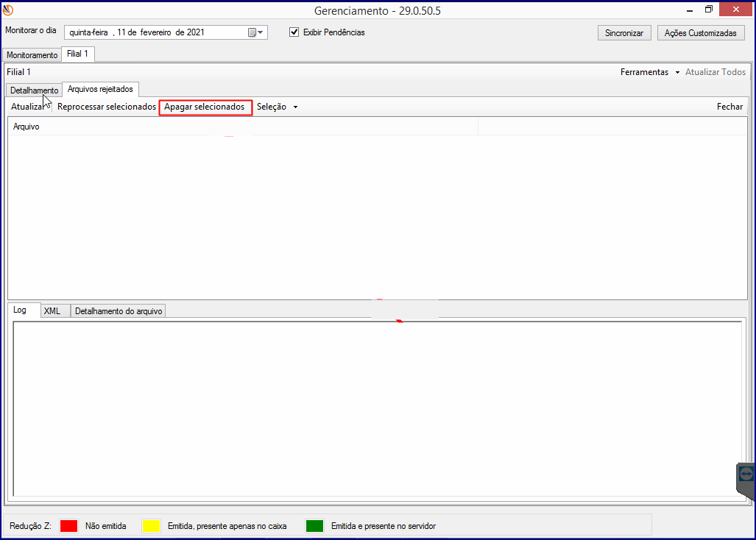This screenshot has width=756, height=540.
Task: Select the Arquivos rejeitados tab
Action: pyautogui.click(x=100, y=89)
